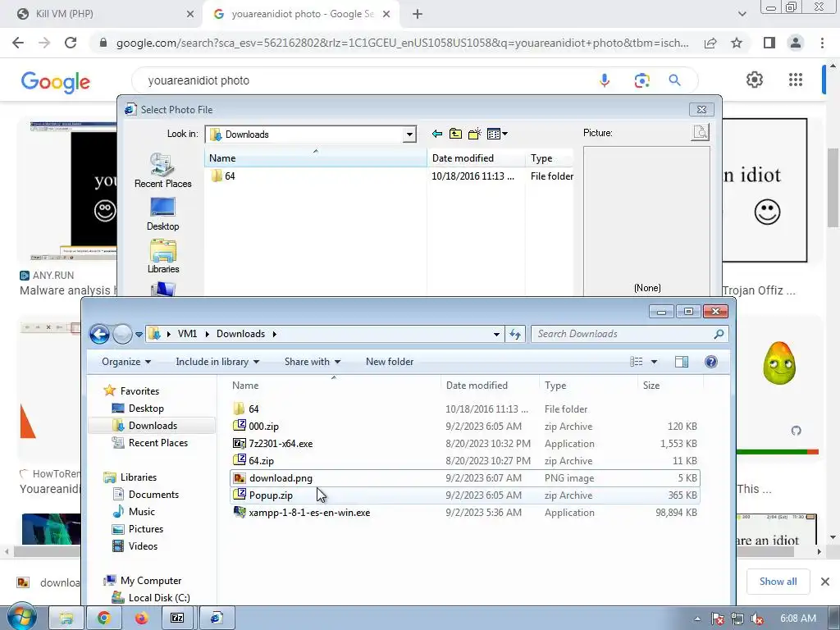Open View Menu icon in Select Photo File dialog
The height and width of the screenshot is (630, 840).
pyautogui.click(x=497, y=134)
